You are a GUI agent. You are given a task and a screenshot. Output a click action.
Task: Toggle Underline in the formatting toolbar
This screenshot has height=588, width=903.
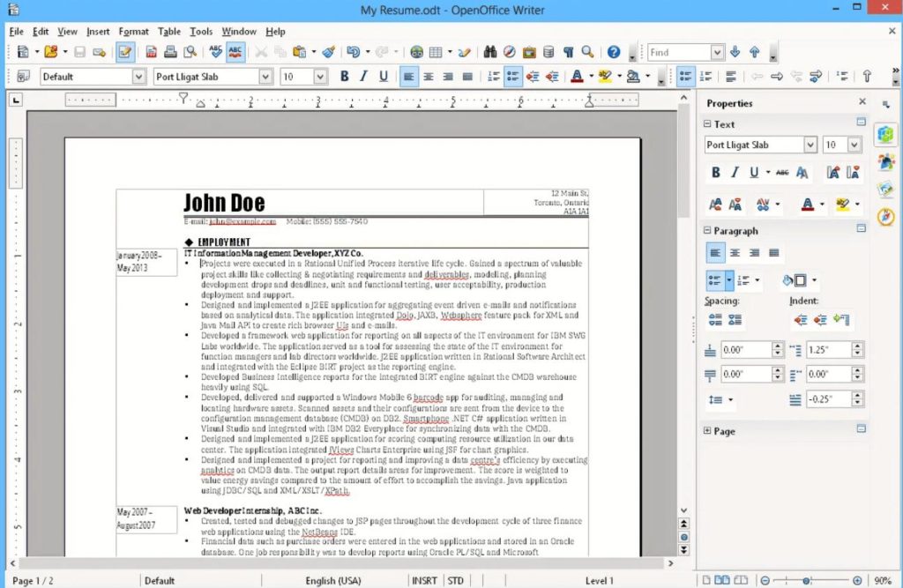(x=383, y=77)
